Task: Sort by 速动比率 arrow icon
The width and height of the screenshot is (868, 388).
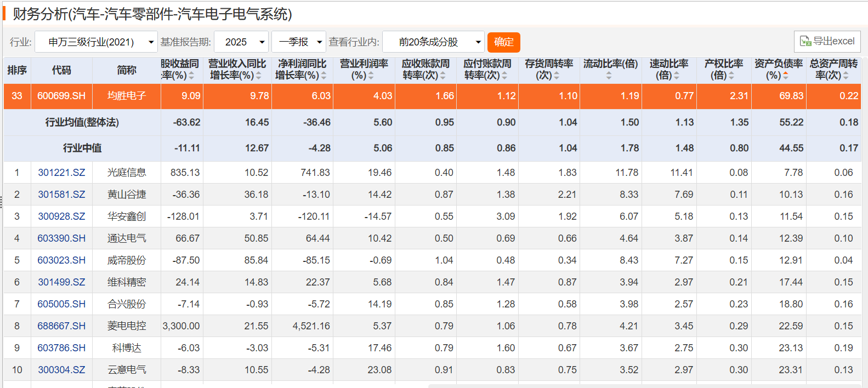Action: (x=677, y=76)
